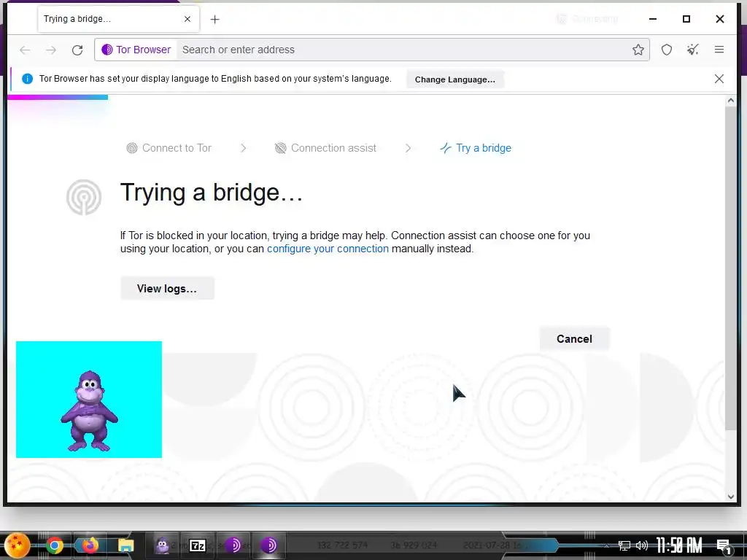Screen dimensions: 747x560
Task: Maximize the Tor Browser window
Action: click(x=686, y=19)
